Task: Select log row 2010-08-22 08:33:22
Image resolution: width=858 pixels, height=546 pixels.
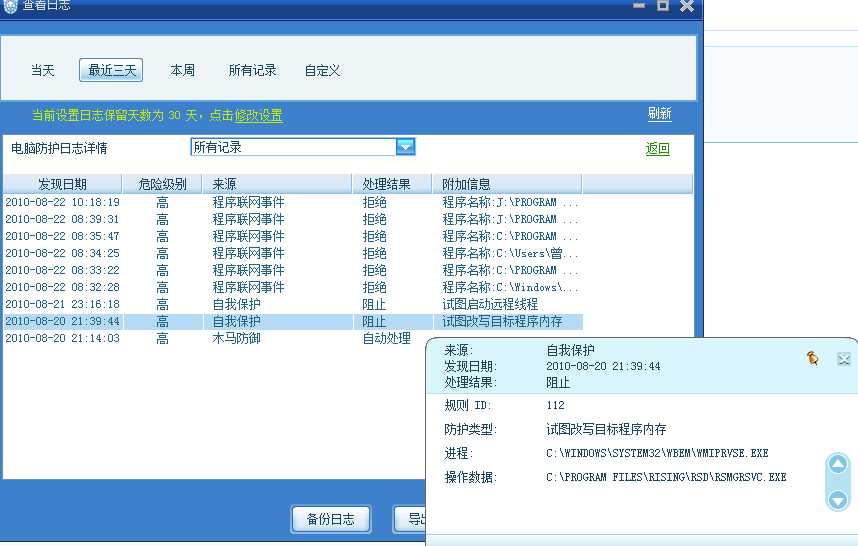Action: [x=293, y=270]
